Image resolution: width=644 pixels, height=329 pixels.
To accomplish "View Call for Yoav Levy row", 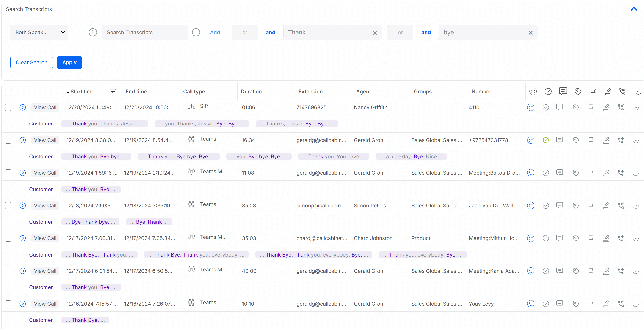I will pyautogui.click(x=45, y=304).
